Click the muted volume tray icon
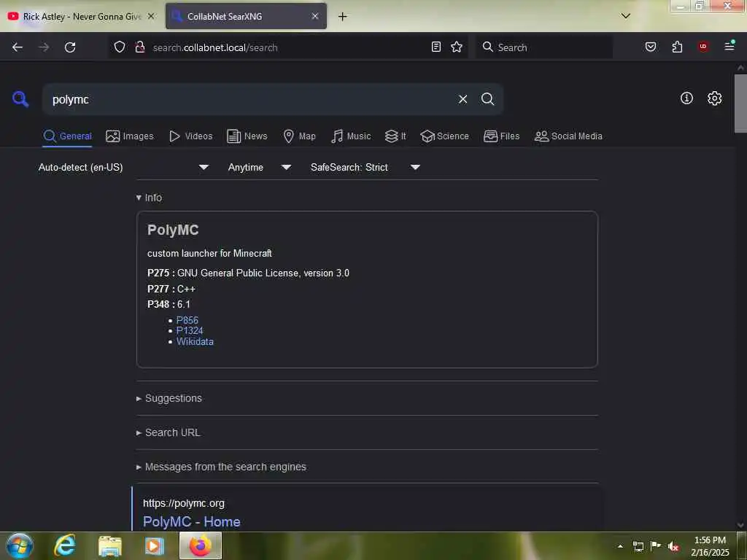 (x=673, y=546)
